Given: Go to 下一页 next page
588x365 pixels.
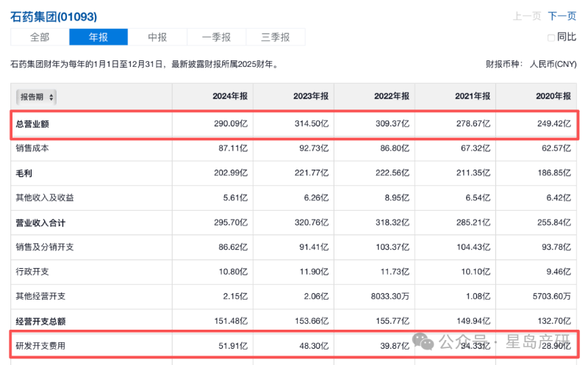Looking at the screenshot, I should click(562, 15).
